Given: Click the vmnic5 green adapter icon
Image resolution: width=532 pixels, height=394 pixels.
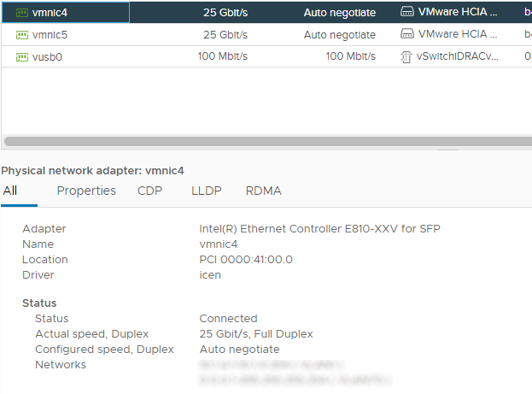Looking at the screenshot, I should tap(22, 35).
